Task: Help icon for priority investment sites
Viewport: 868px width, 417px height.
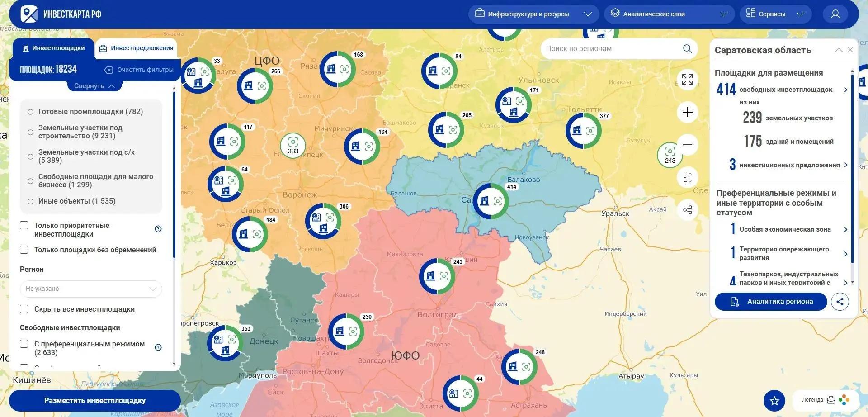Action: coord(158,229)
